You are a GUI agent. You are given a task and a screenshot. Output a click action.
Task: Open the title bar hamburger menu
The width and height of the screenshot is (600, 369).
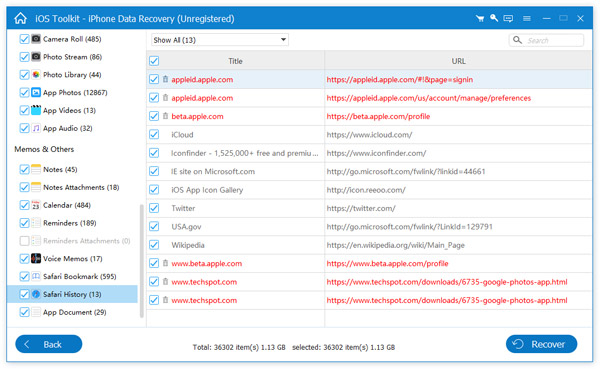pyautogui.click(x=527, y=18)
